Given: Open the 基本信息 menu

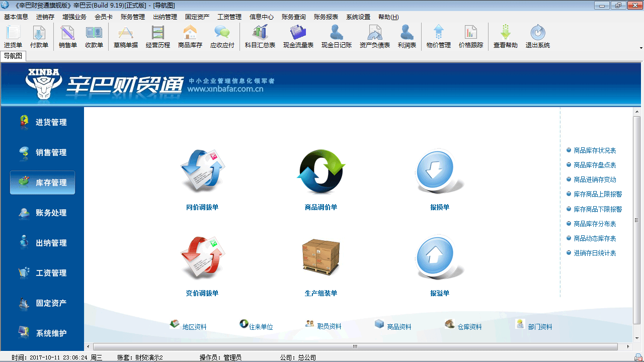Looking at the screenshot, I should (16, 17).
